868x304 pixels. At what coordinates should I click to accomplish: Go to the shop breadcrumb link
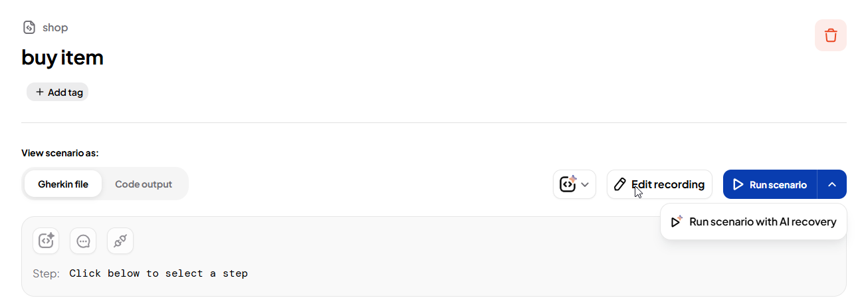(x=55, y=27)
